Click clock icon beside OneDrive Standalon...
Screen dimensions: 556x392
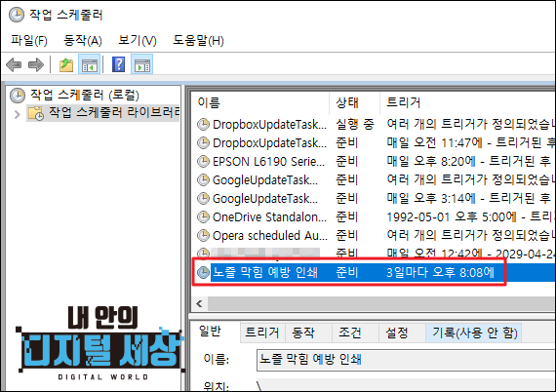[203, 216]
